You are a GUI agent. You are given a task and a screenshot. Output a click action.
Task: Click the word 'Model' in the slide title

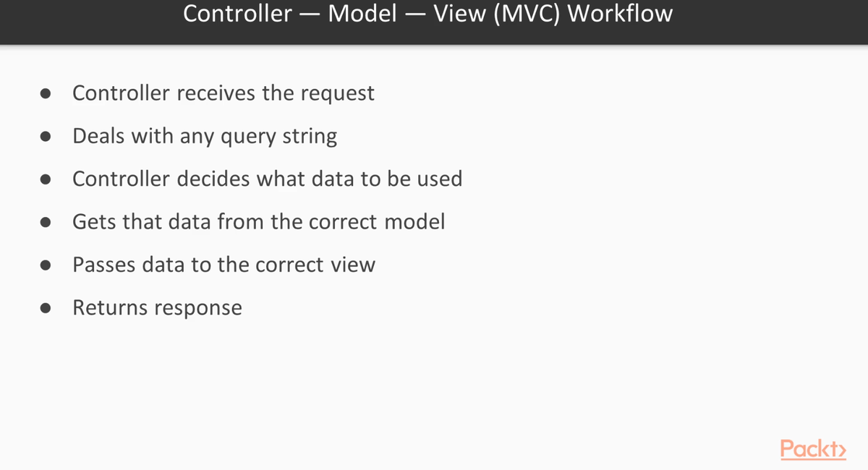(x=362, y=14)
